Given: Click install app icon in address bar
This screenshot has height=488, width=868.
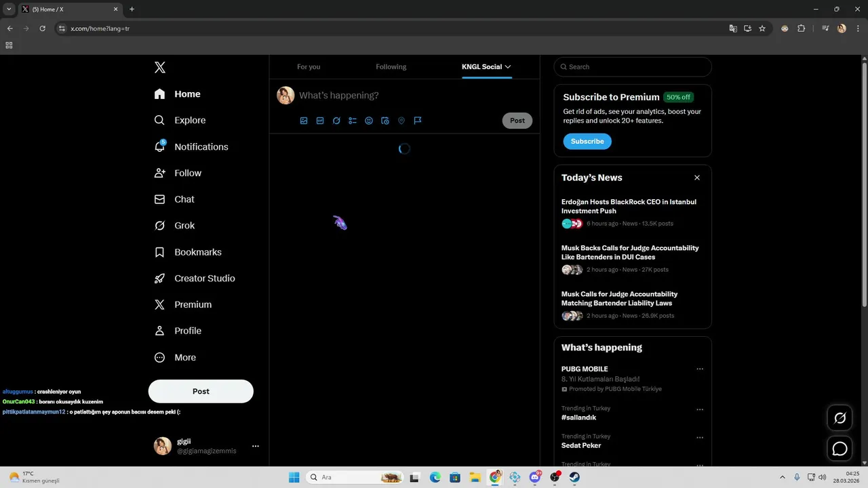Looking at the screenshot, I should (747, 28).
